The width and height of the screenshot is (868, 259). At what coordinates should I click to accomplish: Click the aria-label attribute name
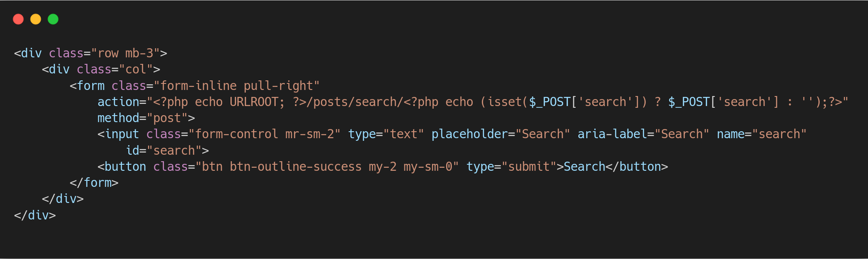pyautogui.click(x=612, y=134)
